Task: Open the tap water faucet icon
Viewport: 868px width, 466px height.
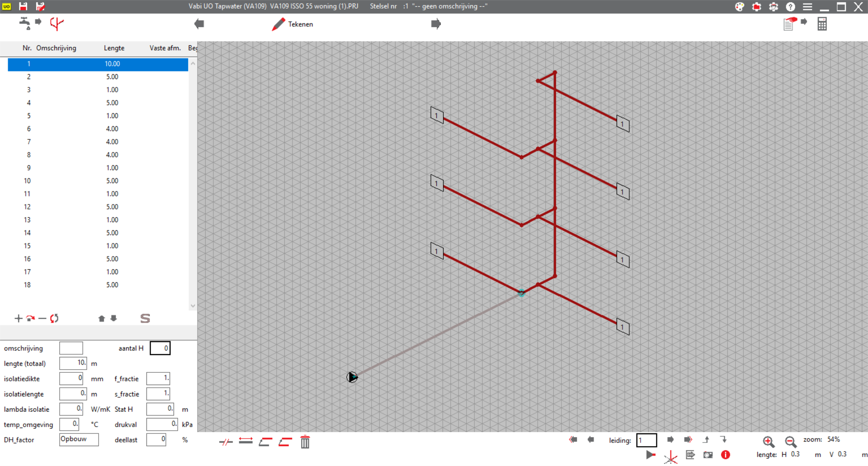Action: coord(24,23)
